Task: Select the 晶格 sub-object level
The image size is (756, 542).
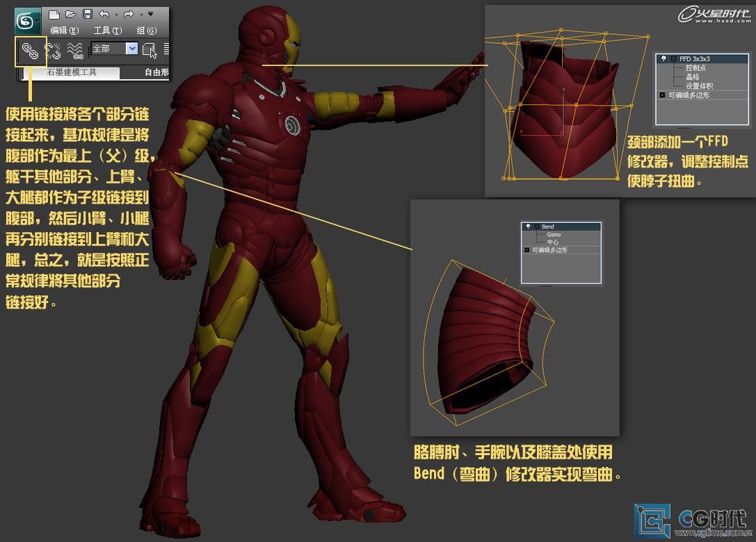Action: pyautogui.click(x=692, y=77)
